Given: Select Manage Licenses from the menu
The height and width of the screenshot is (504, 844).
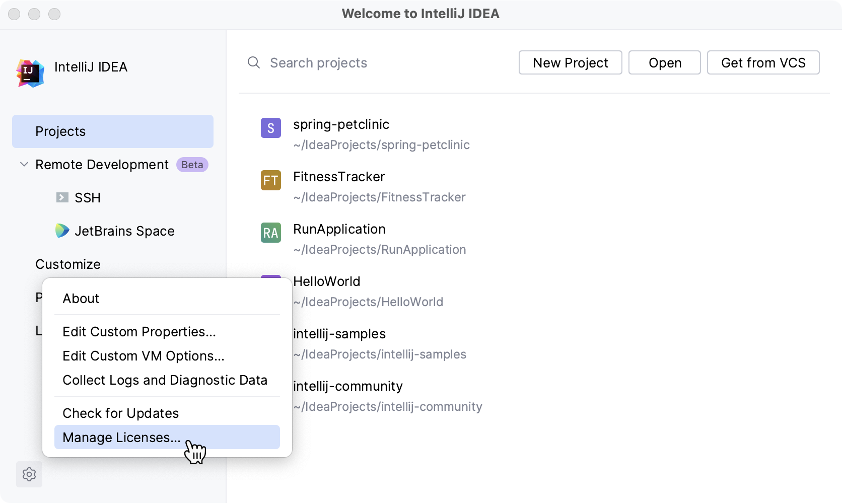Looking at the screenshot, I should click(121, 437).
